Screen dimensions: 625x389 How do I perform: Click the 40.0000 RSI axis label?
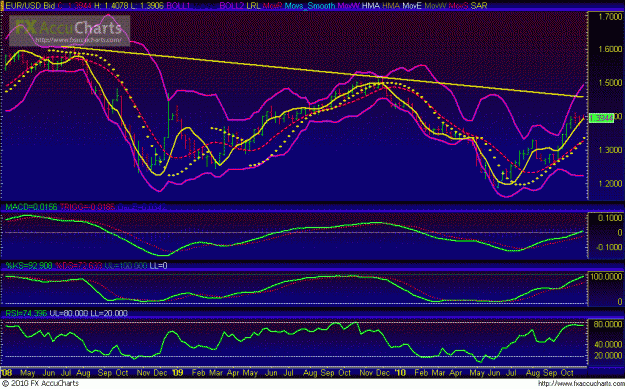tap(607, 344)
